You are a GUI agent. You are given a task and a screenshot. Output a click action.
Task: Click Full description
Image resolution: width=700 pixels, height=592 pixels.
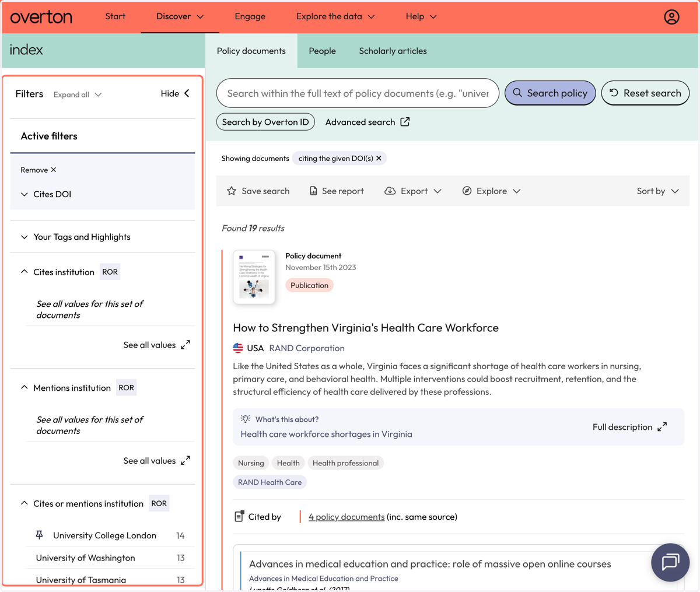[x=630, y=427]
